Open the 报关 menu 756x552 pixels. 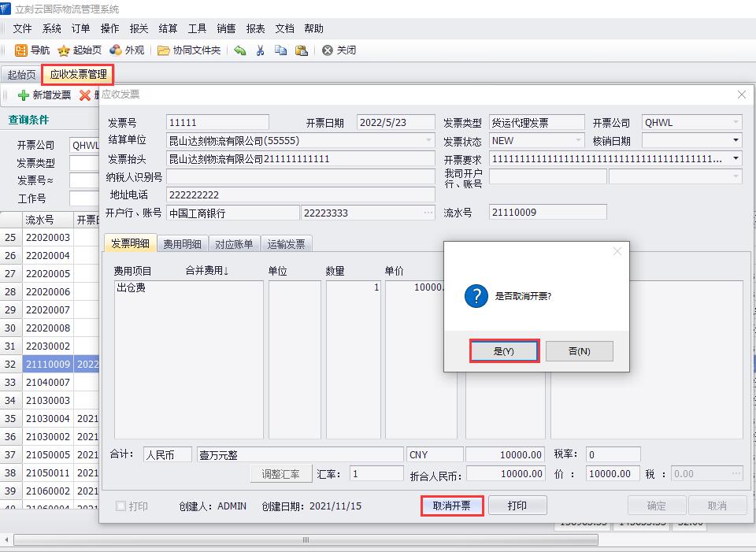coord(139,28)
